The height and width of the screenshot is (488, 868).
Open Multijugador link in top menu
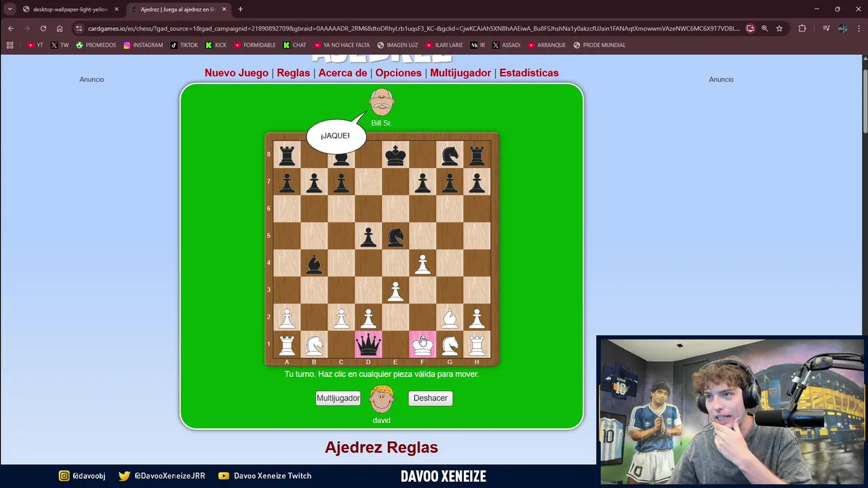(x=460, y=73)
